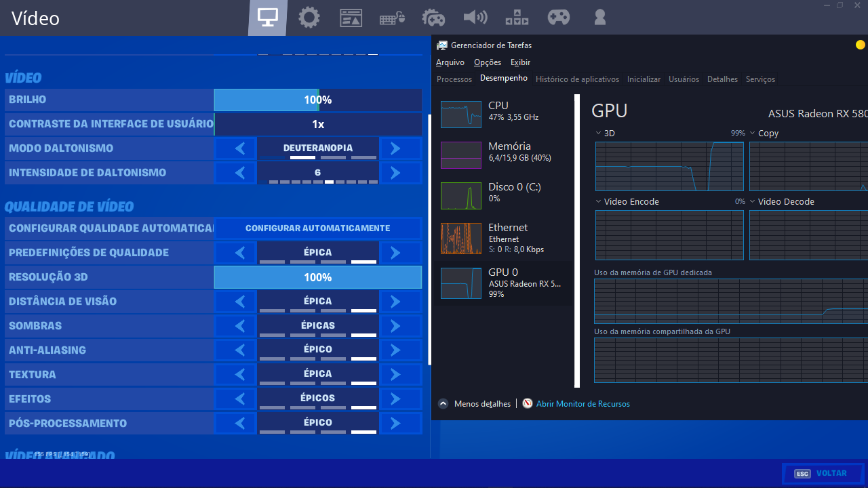Image resolution: width=868 pixels, height=488 pixels.
Task: Click Task Manager sidebar scrollbar
Action: [x=577, y=241]
